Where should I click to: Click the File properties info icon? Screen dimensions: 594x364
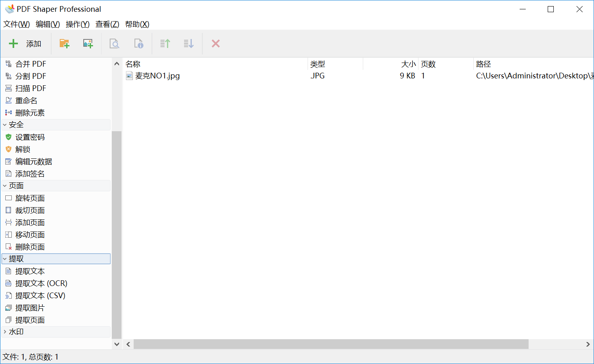(x=139, y=43)
